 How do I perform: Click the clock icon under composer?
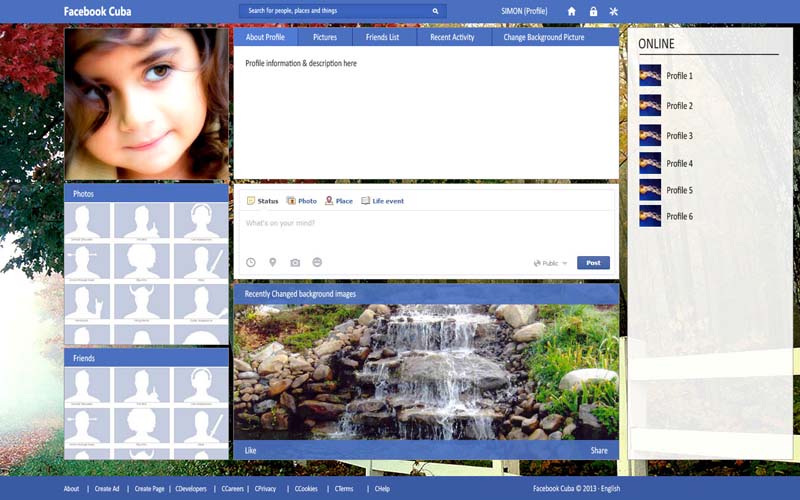tap(251, 262)
